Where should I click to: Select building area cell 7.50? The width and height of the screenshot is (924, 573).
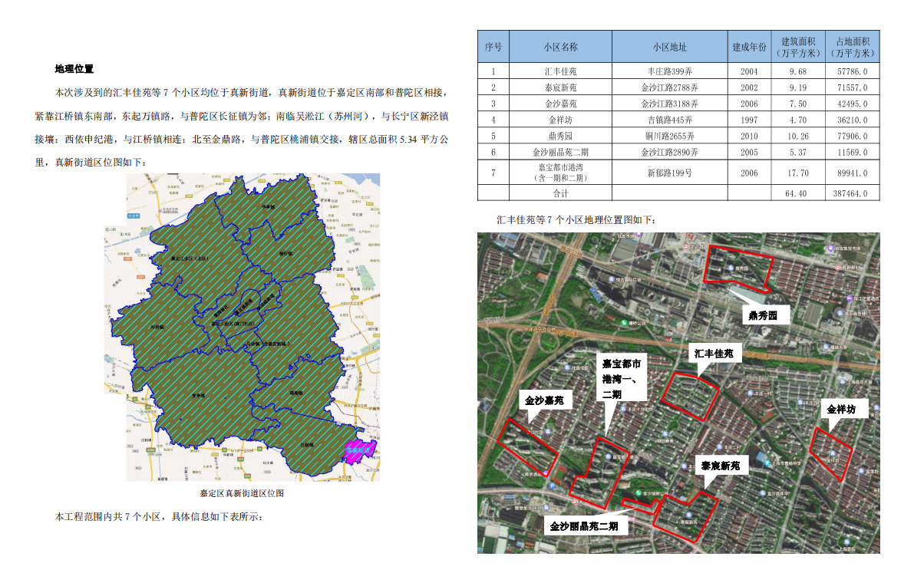[x=797, y=104]
